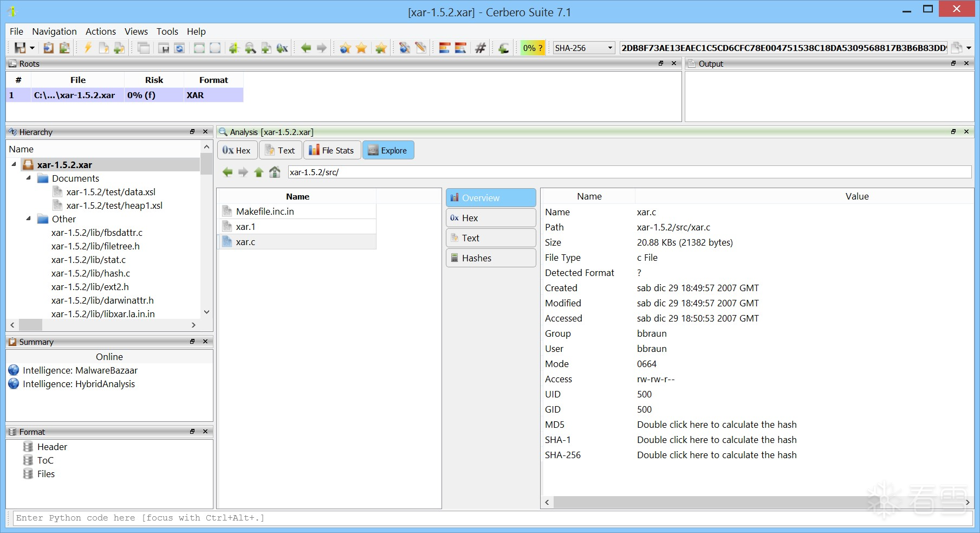Select xar-1.5.2/test/heap1.xsl in Hierarchy

[x=114, y=206]
